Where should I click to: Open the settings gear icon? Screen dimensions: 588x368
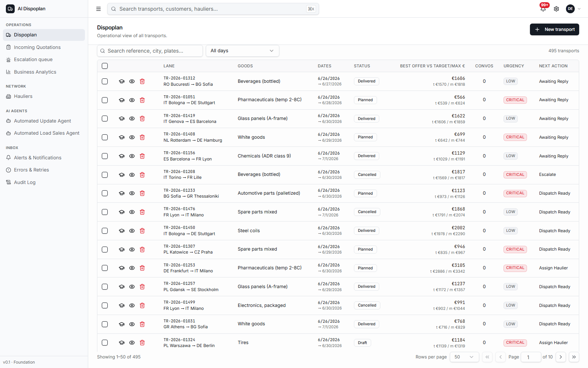coord(556,9)
